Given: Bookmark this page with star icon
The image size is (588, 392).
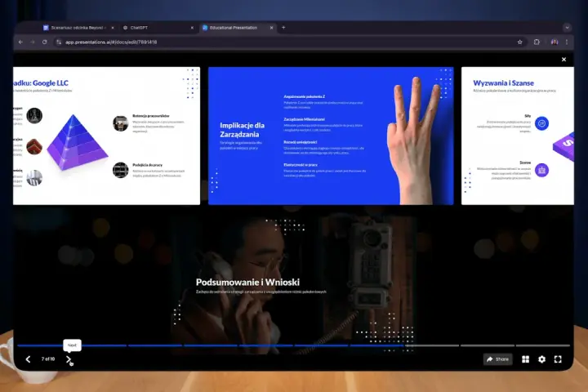Looking at the screenshot, I should (x=519, y=42).
